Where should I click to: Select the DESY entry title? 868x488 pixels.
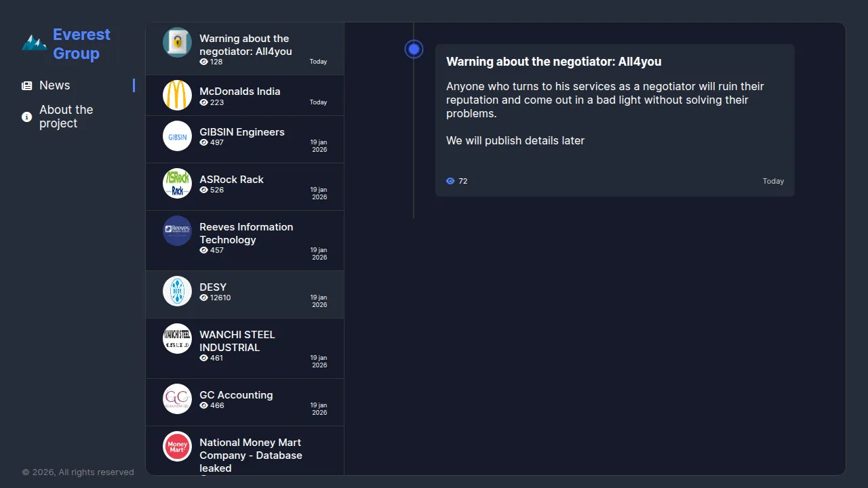coord(213,287)
